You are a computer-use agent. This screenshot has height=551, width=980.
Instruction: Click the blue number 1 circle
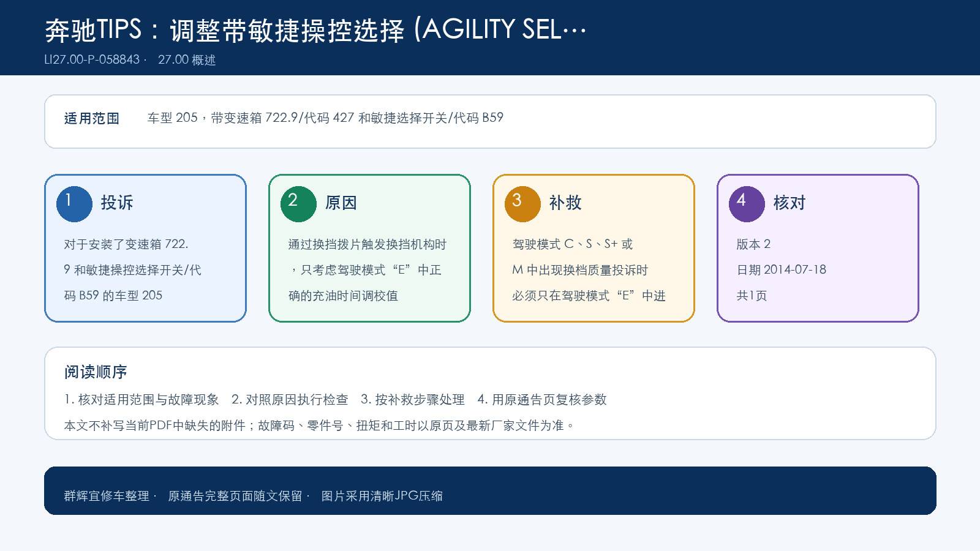click(74, 204)
